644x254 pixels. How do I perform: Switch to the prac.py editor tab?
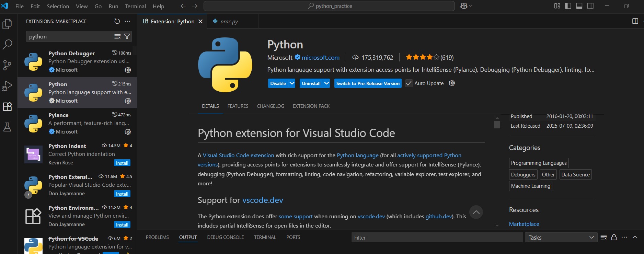click(232, 21)
